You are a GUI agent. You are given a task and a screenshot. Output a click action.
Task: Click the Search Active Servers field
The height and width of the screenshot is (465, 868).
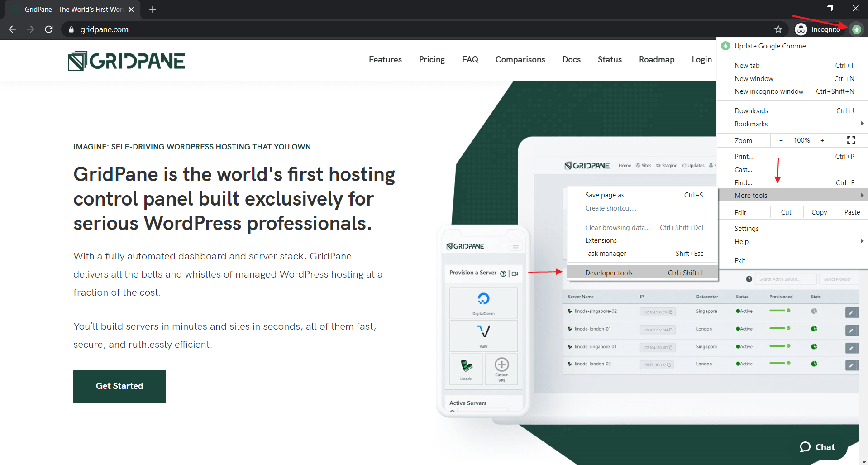786,279
